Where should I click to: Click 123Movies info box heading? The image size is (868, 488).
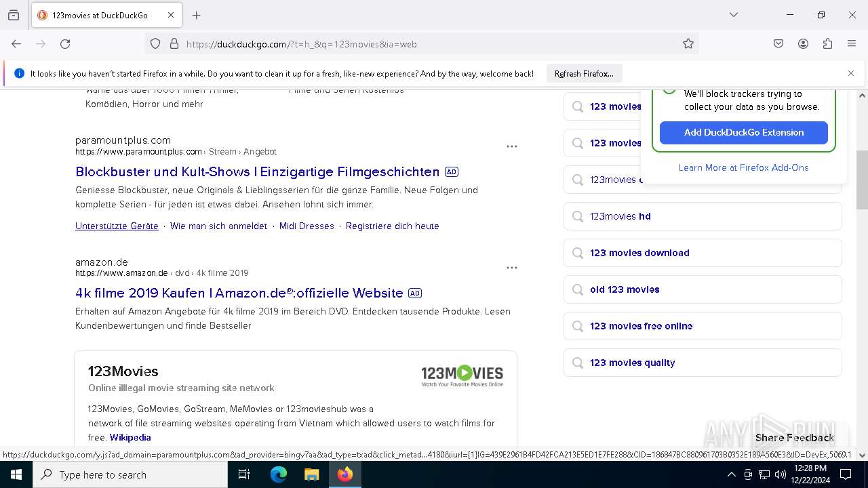123,371
